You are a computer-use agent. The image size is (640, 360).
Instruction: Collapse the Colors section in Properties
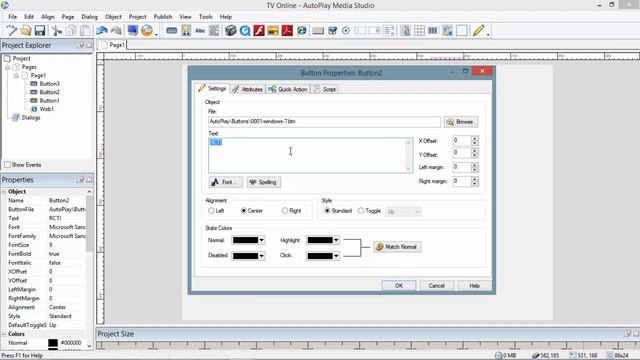[x=4, y=334]
